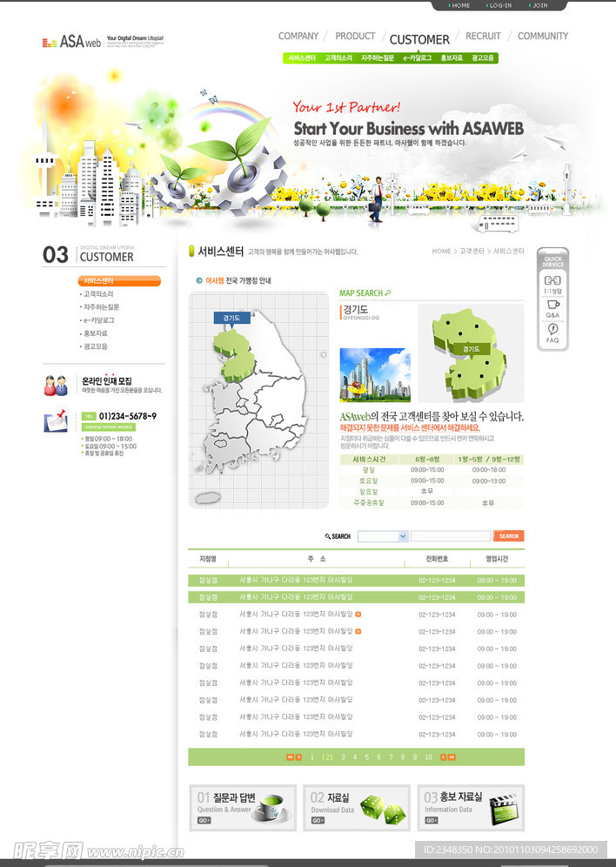Select the green Gyeonggi-do region on the Korea map
Screen dimensions: 616x867
[236, 355]
